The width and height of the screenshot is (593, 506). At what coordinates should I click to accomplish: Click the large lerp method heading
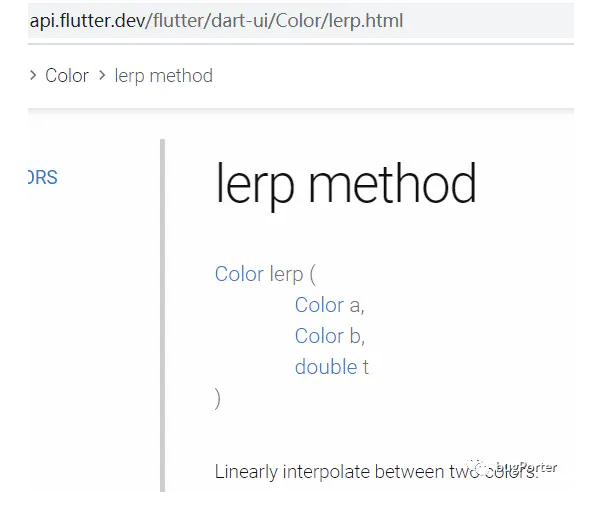[346, 185]
